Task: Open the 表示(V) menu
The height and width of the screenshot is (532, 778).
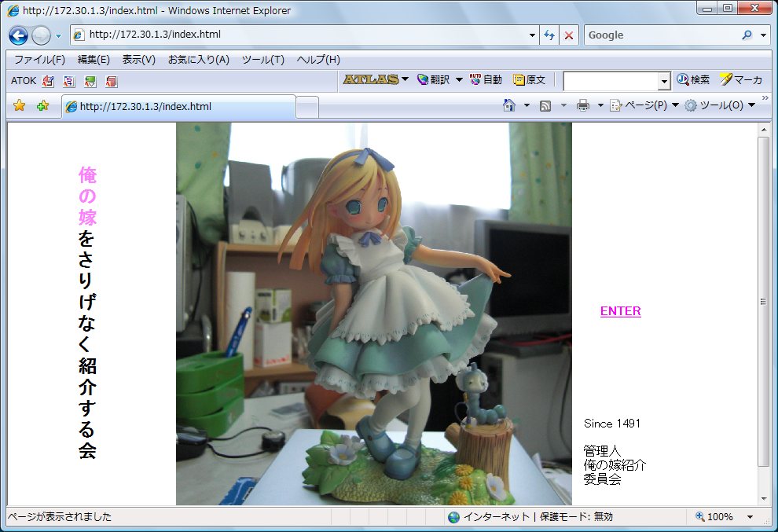Action: click(139, 60)
